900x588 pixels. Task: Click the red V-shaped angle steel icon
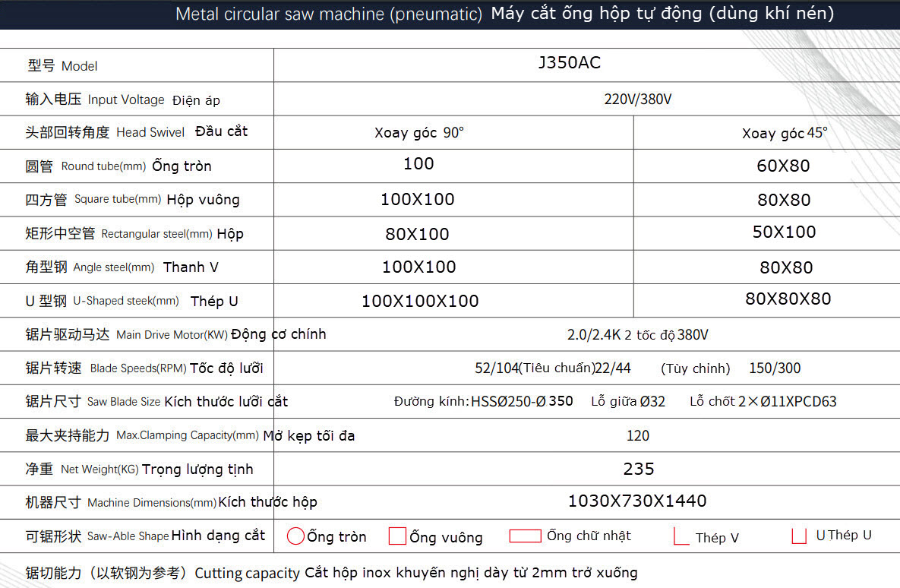coord(681,536)
